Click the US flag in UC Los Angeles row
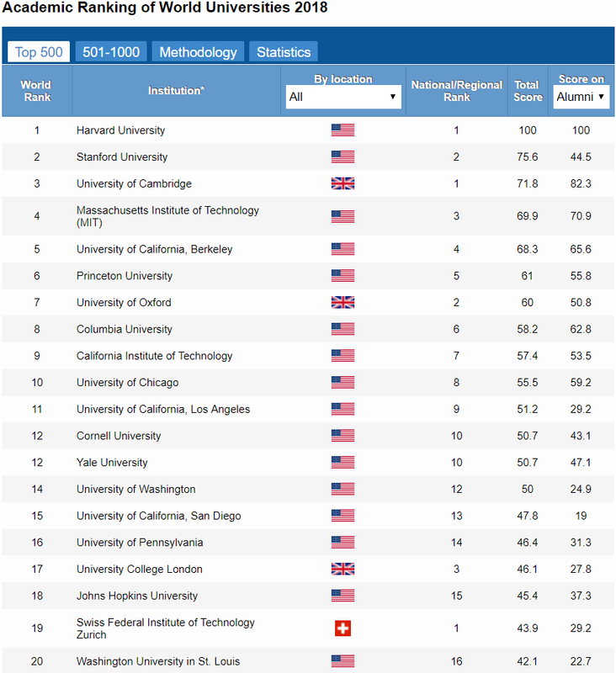616x673 pixels. tap(343, 409)
